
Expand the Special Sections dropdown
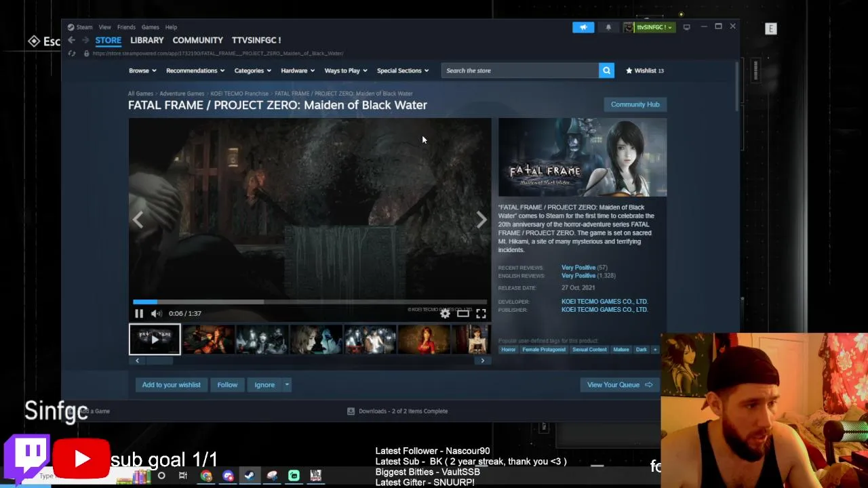(403, 70)
